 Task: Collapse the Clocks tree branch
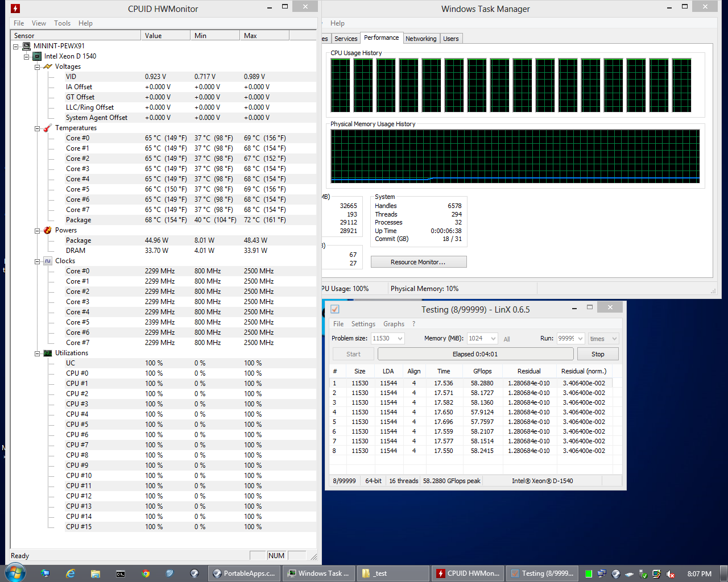37,261
